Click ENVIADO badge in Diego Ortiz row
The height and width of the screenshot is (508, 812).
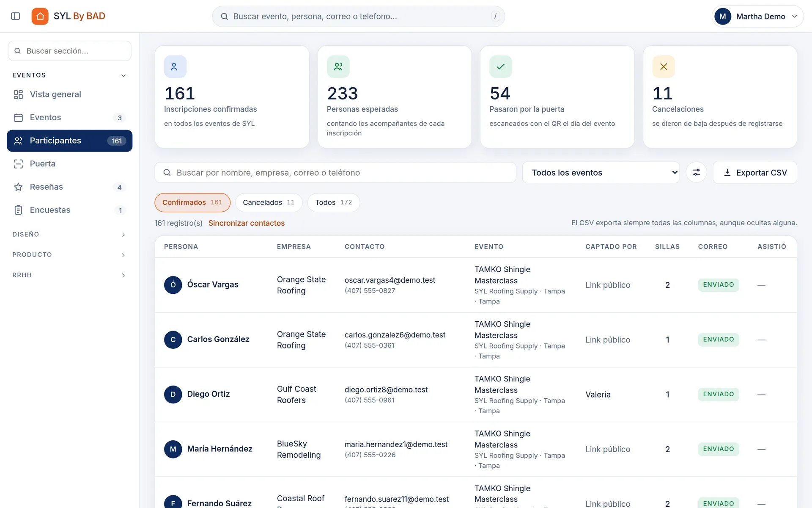pyautogui.click(x=719, y=394)
